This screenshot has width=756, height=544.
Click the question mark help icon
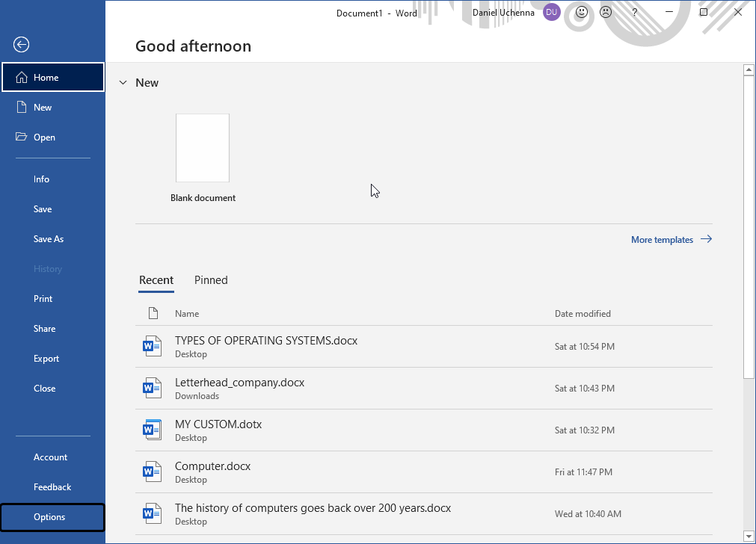point(635,13)
